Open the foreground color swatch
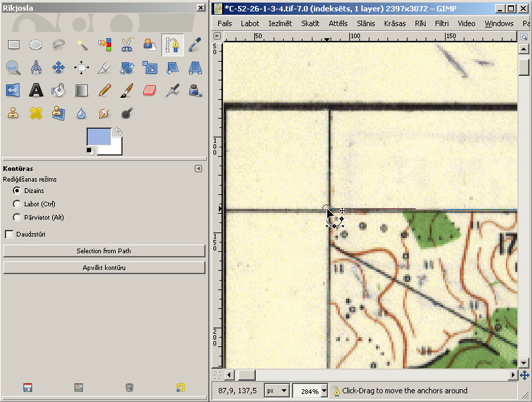 pos(99,136)
